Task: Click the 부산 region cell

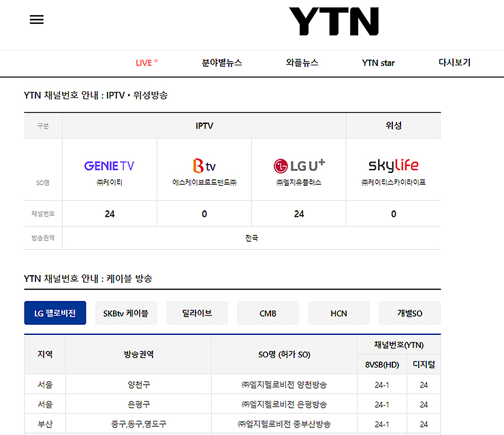Action: click(x=45, y=424)
